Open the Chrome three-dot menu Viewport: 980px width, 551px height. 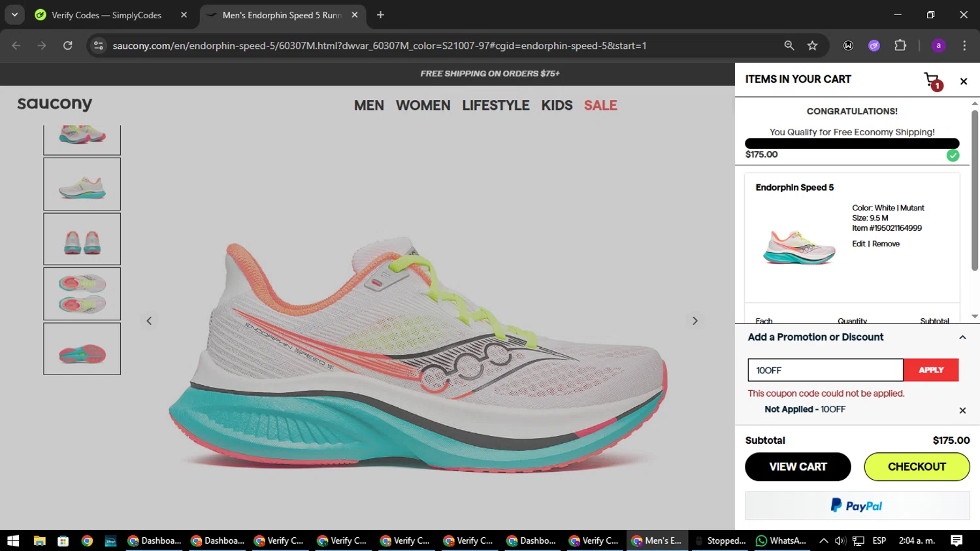tap(964, 46)
